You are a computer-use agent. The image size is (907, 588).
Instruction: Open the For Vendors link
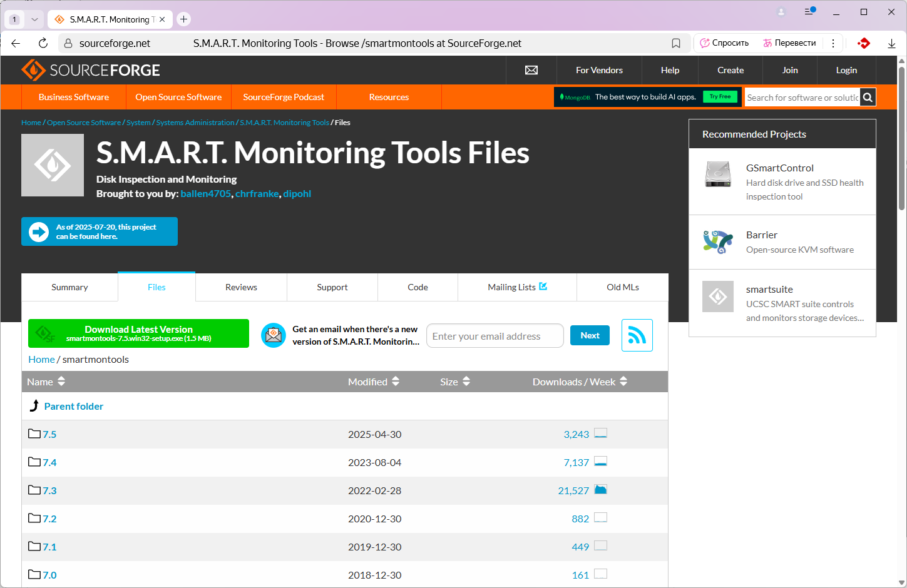pos(599,70)
